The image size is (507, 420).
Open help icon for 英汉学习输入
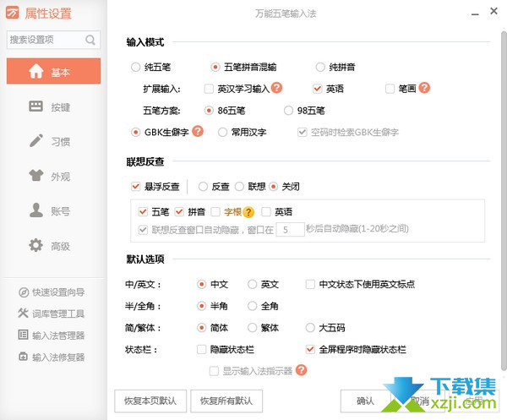click(277, 88)
